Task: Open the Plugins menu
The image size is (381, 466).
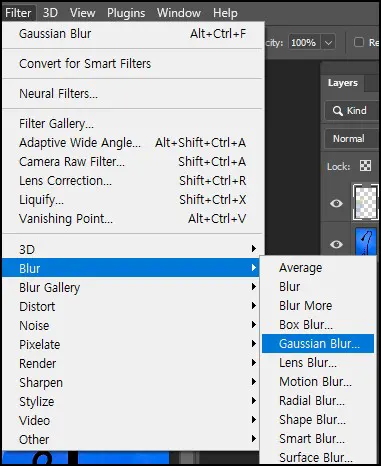Action: point(126,13)
